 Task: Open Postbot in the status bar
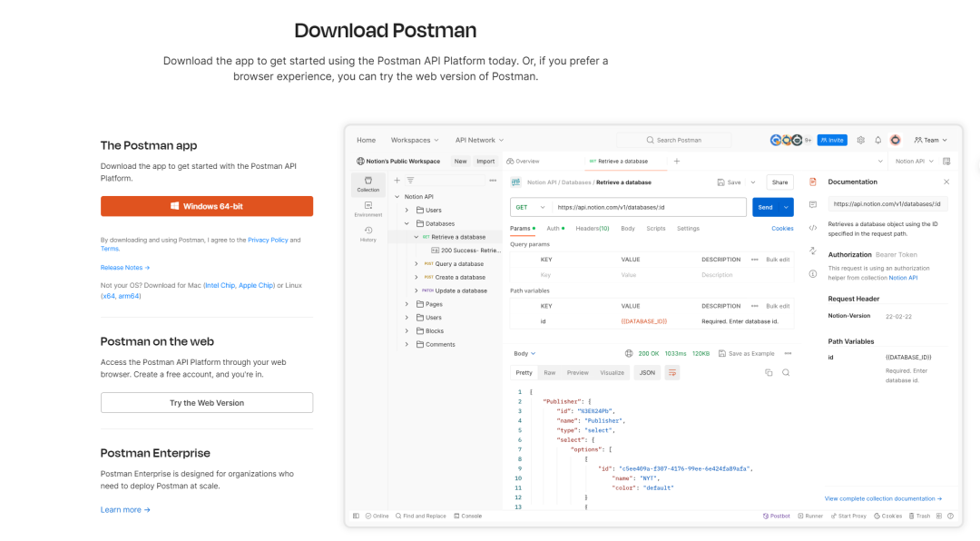coord(776,516)
